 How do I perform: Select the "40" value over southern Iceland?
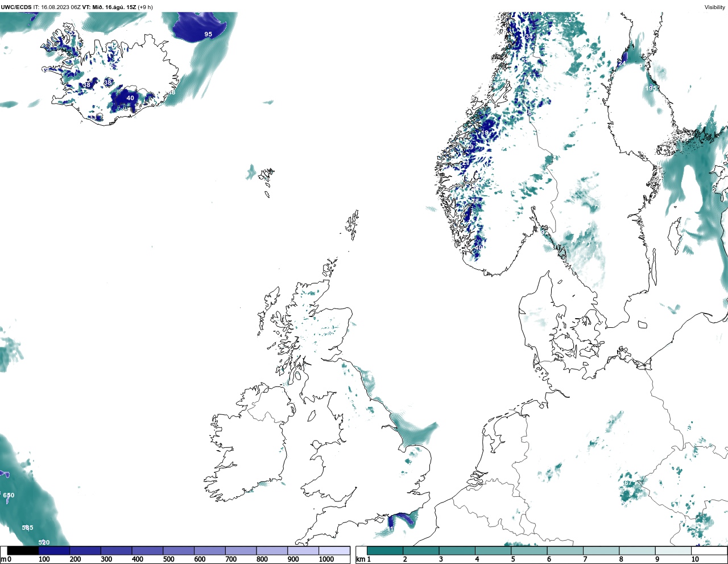130,98
